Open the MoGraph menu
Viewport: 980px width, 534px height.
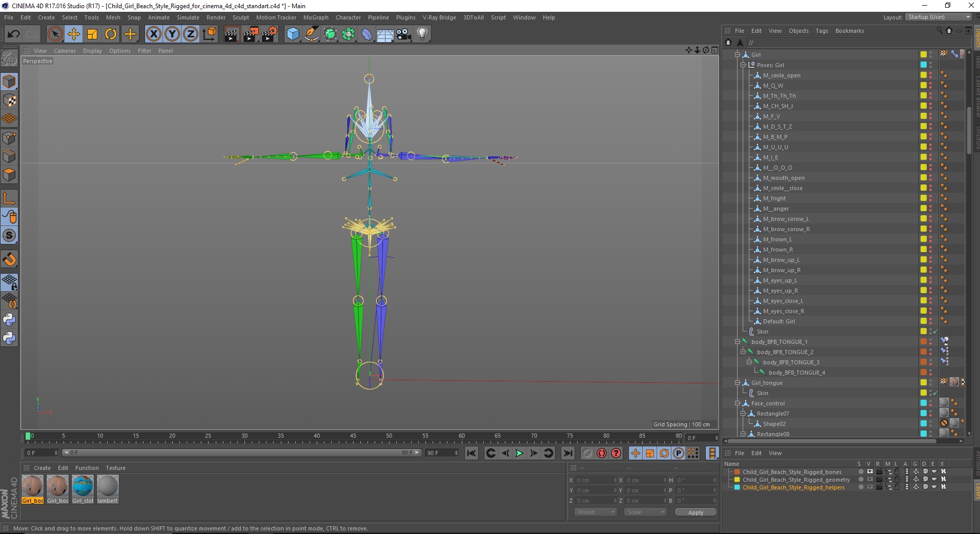(316, 17)
